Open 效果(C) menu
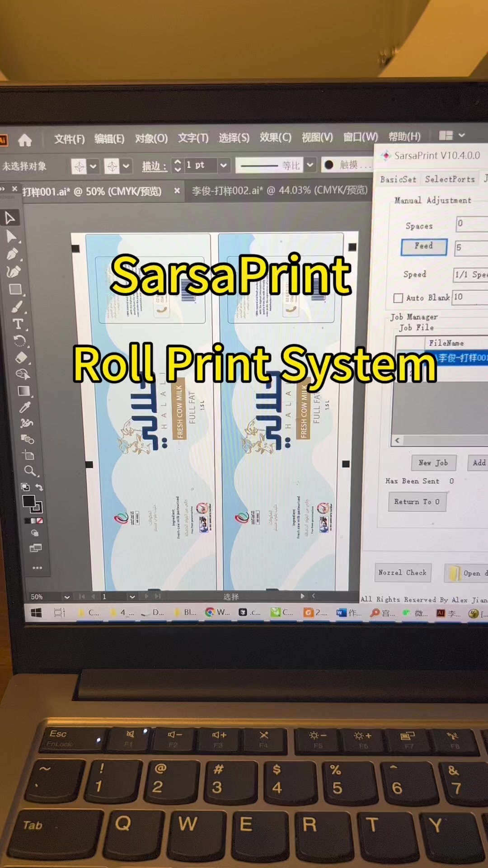Image resolution: width=488 pixels, height=868 pixels. click(x=275, y=137)
